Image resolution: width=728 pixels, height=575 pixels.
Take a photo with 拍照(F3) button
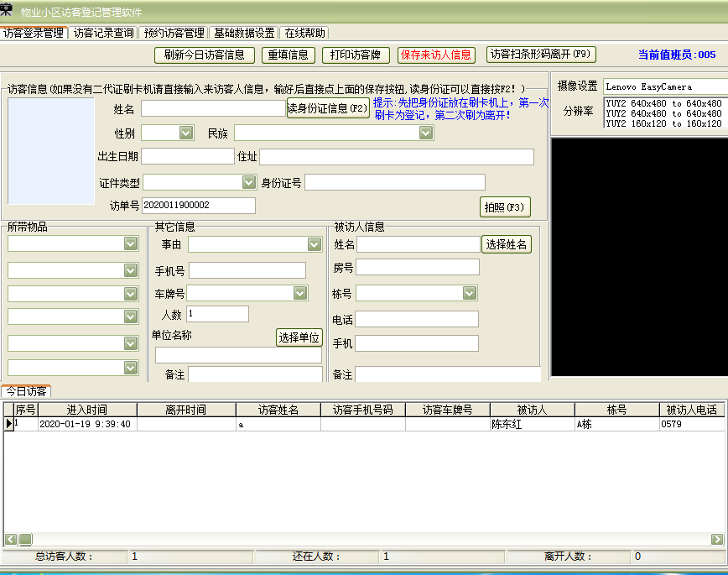tap(504, 207)
